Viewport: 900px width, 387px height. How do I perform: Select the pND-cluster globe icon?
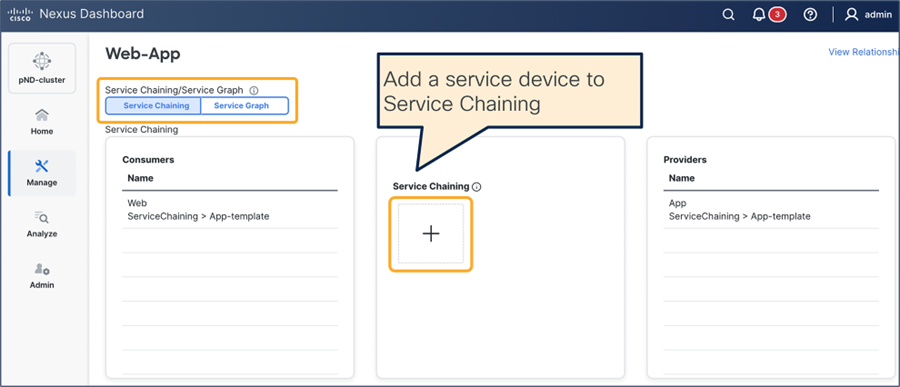coord(42,60)
